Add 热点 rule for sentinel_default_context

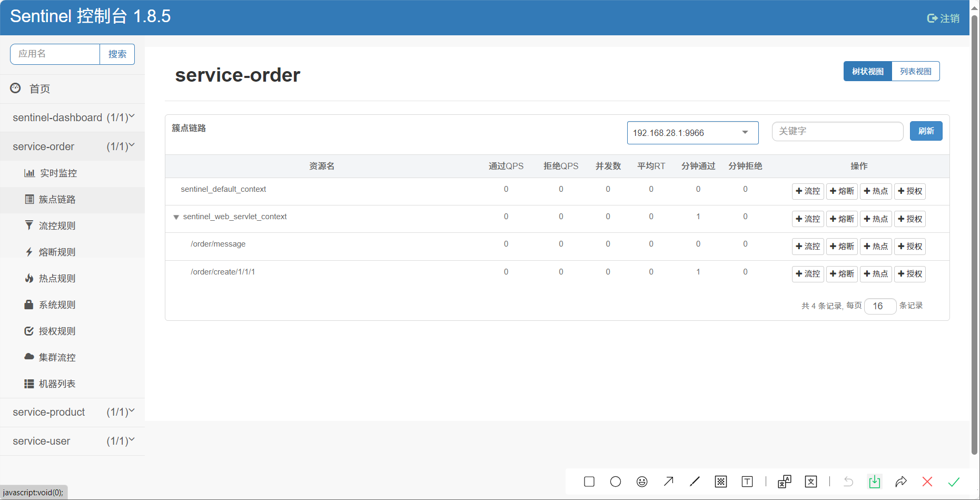coord(876,191)
